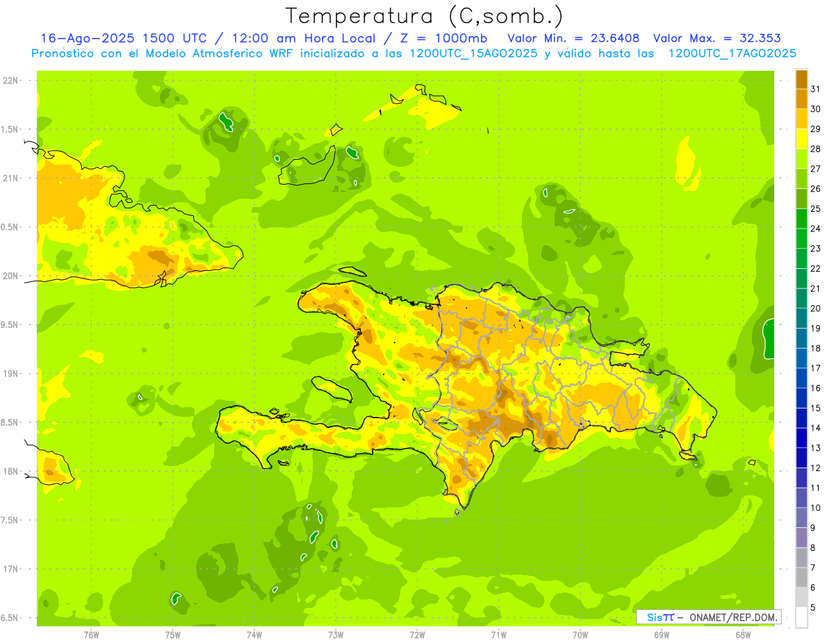The image size is (834, 644).
Task: Click the 21N latitude label
Action: tap(10, 178)
